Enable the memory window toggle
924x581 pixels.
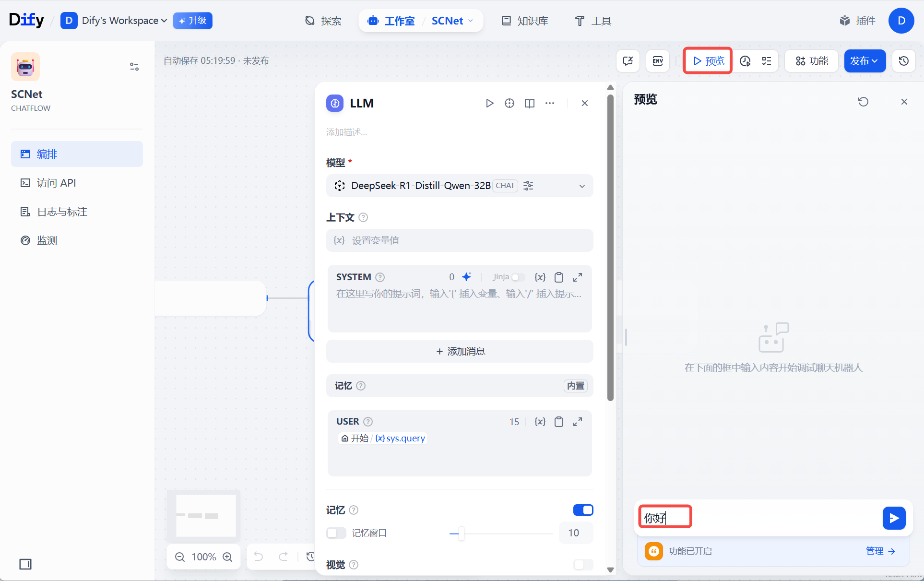click(336, 533)
